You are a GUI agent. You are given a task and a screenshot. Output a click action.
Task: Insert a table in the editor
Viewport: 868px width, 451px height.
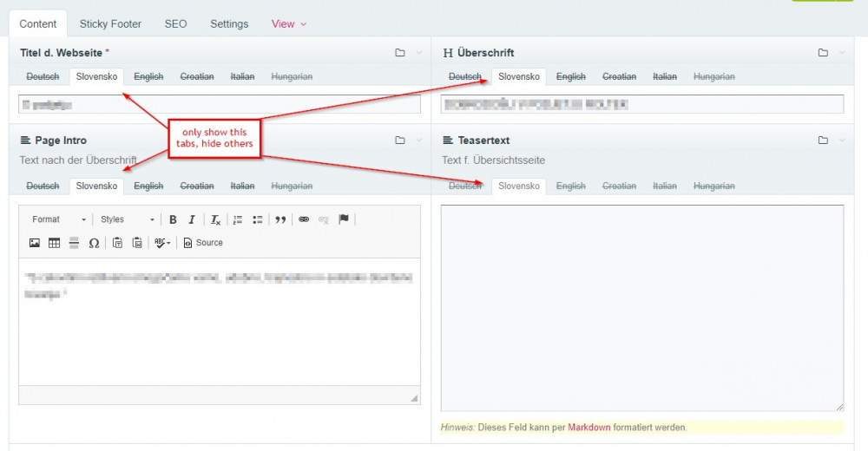pyautogui.click(x=54, y=243)
